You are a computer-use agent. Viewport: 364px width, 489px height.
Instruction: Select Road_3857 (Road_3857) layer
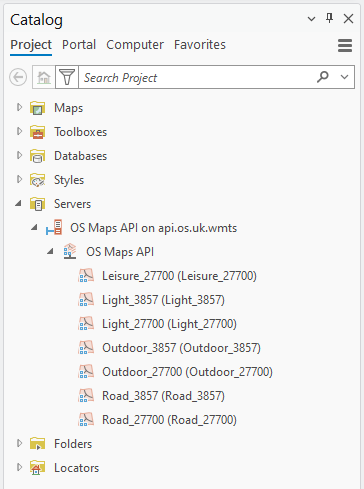coord(163,396)
